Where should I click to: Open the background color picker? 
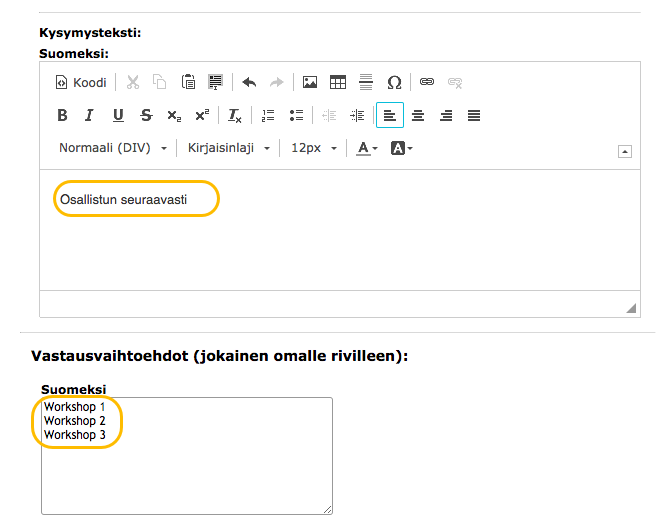point(401,148)
